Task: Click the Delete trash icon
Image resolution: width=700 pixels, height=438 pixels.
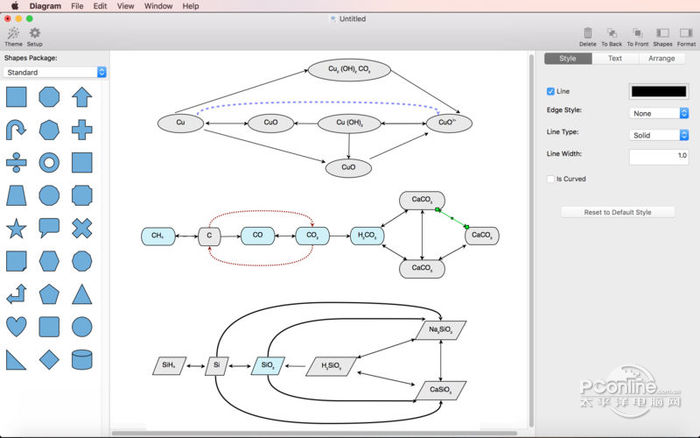Action: pos(588,37)
